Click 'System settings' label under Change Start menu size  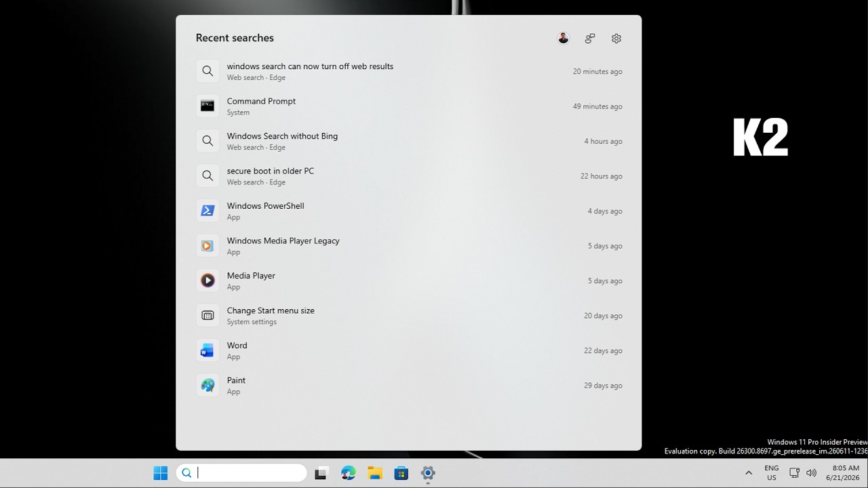click(x=252, y=322)
